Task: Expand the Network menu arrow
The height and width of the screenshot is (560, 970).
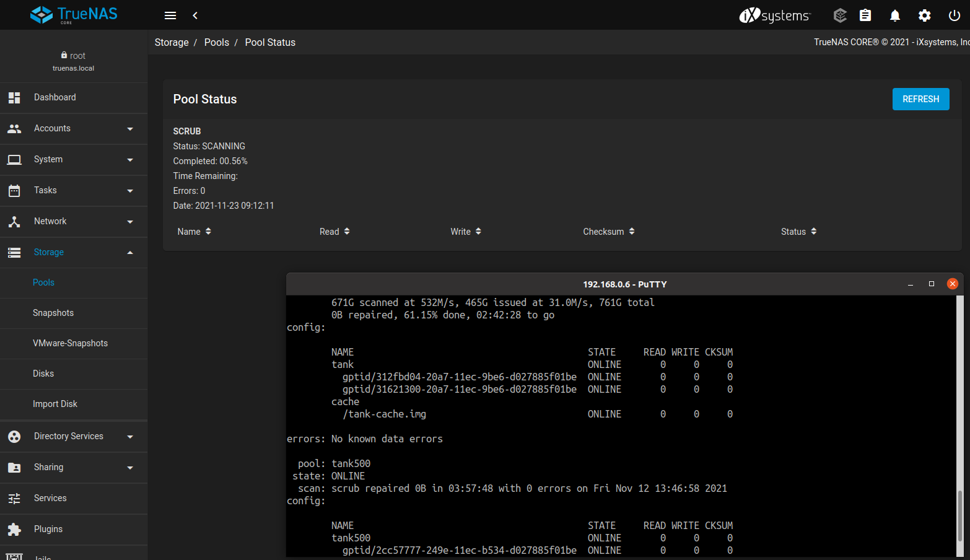Action: tap(130, 222)
